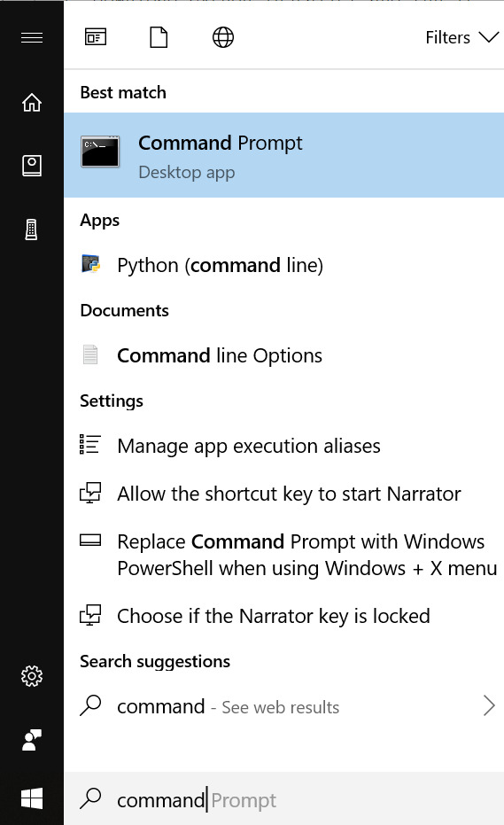Open Allow shortcut key to start Narrator
Image resolution: width=504 pixels, height=825 pixels.
coord(284,494)
